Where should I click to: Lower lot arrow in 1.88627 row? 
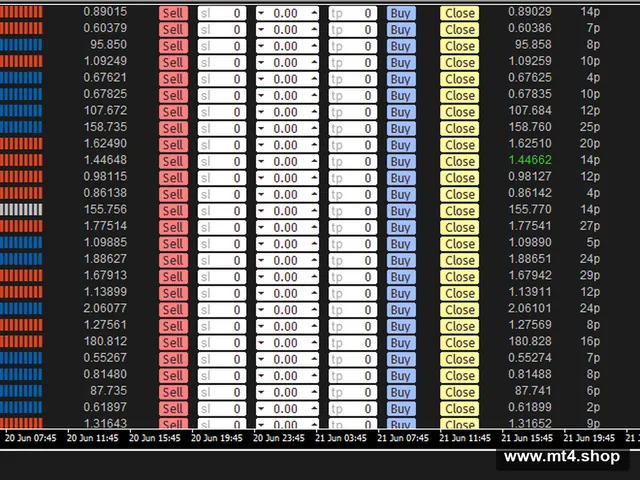pyautogui.click(x=261, y=260)
